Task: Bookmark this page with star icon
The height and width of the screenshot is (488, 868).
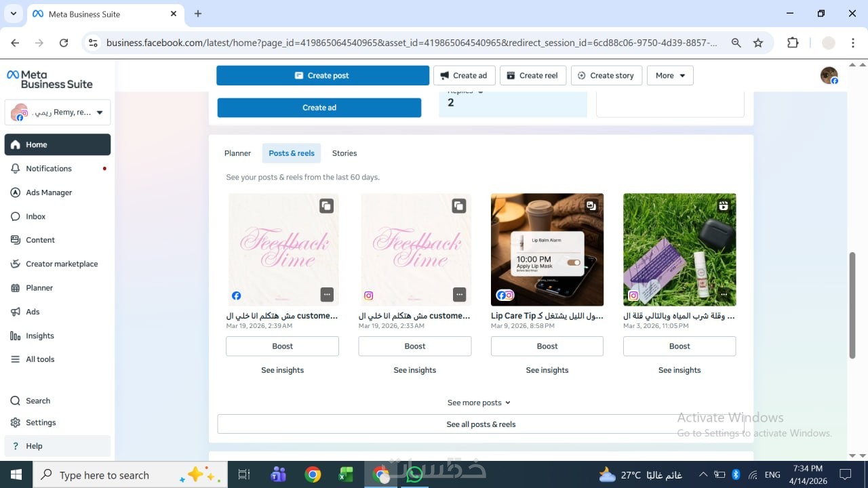Action: pyautogui.click(x=758, y=43)
